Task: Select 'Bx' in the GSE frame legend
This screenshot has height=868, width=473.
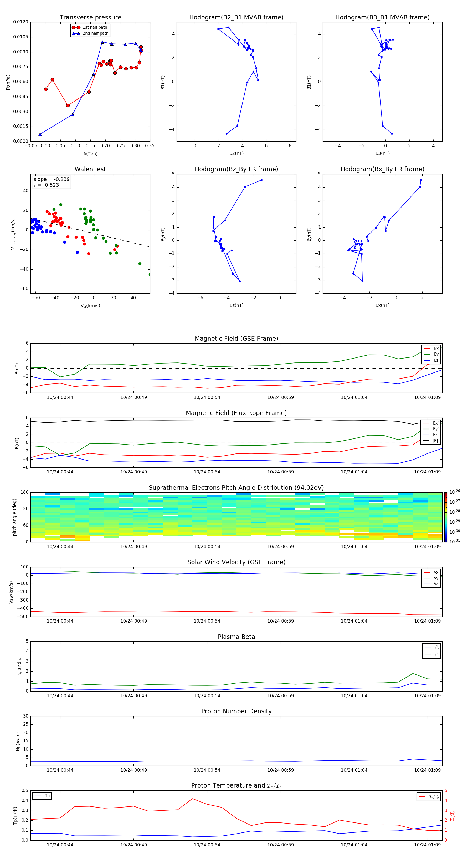Action: tap(431, 349)
